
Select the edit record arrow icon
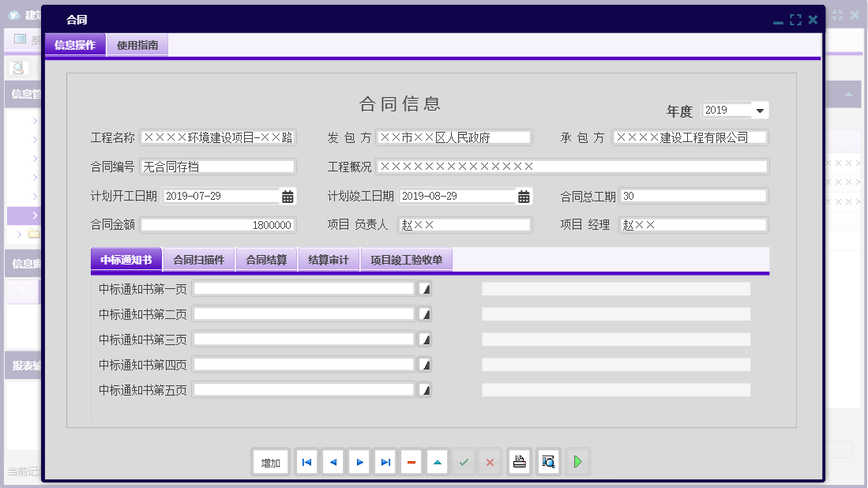pos(438,462)
